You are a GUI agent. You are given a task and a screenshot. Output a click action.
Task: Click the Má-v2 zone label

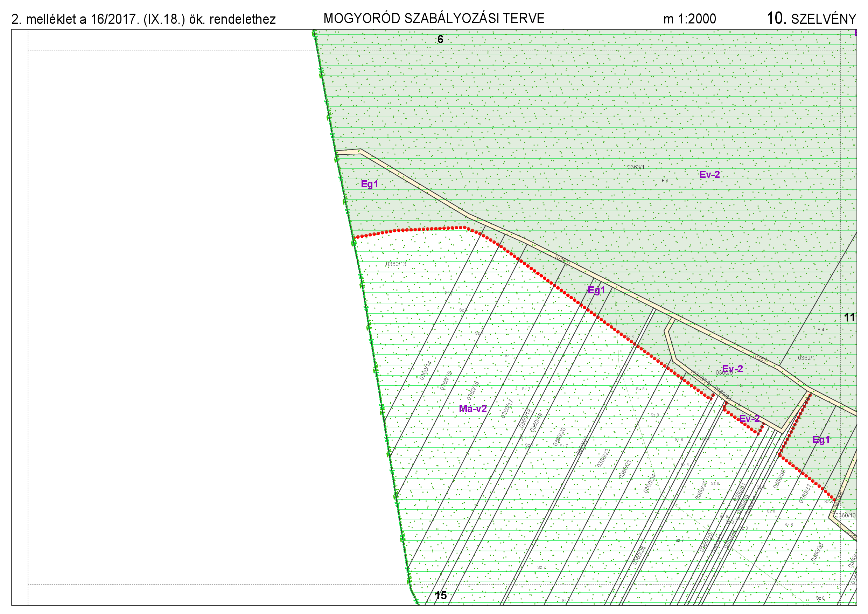point(472,409)
